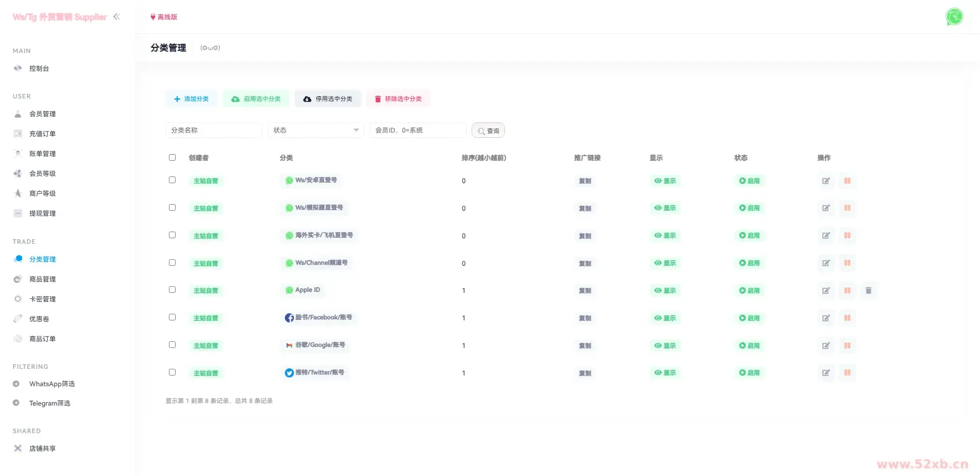Select checkbox for Ws/Channel频道号 row
Image resolution: width=980 pixels, height=476 pixels.
point(172,263)
